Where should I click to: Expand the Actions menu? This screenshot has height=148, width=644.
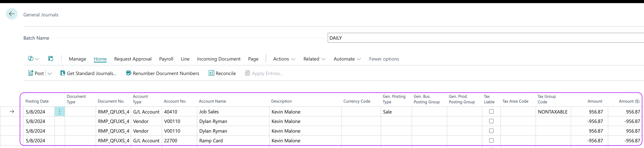point(284,59)
